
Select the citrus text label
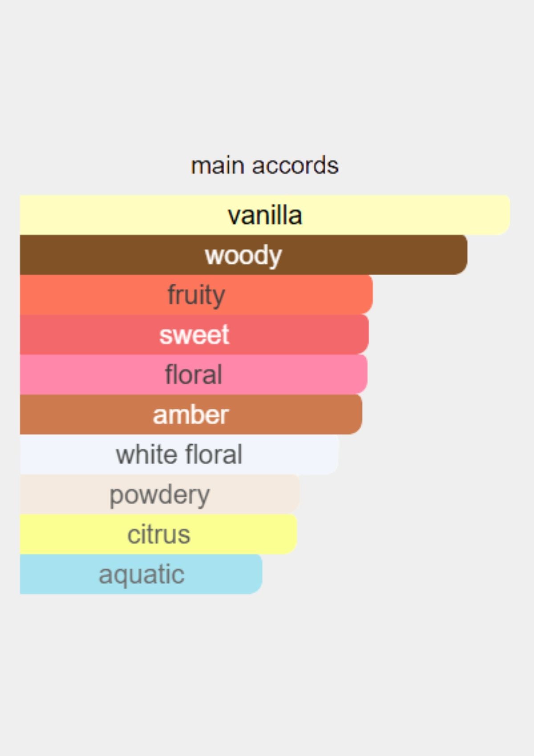click(x=159, y=534)
